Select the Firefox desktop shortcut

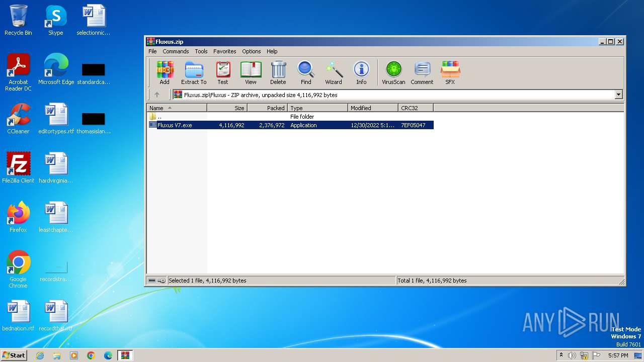click(18, 217)
